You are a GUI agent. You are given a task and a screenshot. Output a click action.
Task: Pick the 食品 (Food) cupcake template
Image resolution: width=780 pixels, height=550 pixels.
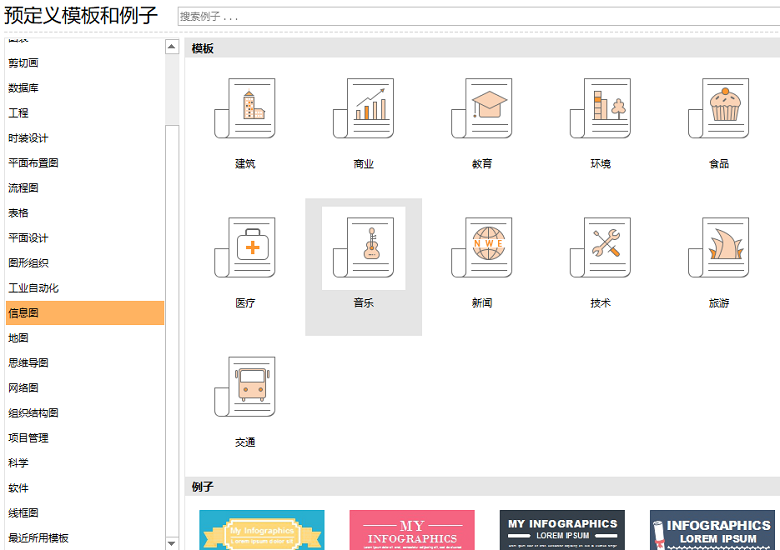[x=719, y=109]
